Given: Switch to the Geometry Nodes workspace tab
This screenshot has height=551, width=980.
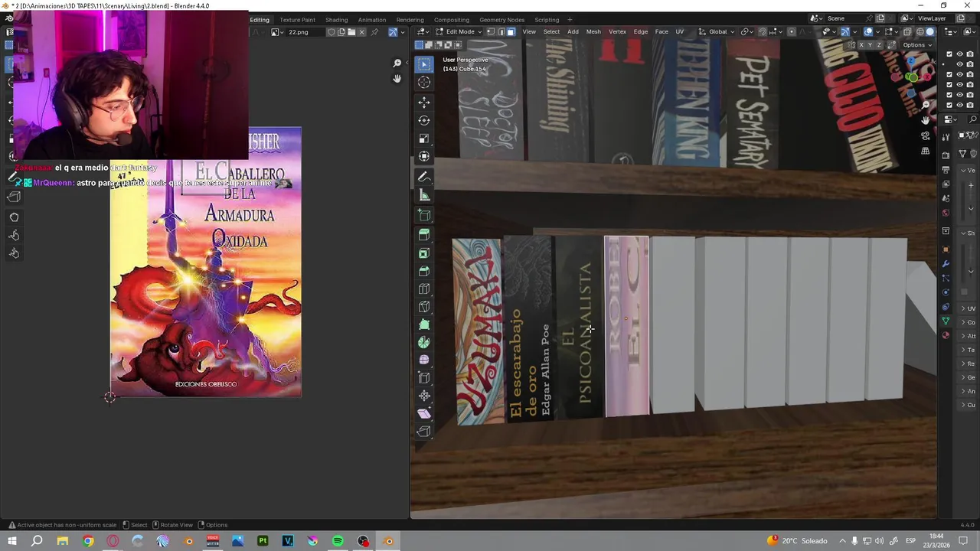Looking at the screenshot, I should pos(501,19).
